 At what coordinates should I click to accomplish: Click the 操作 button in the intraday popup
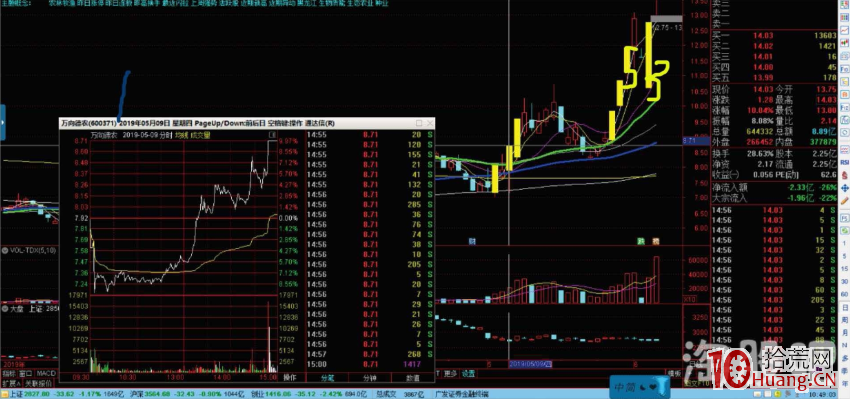pos(290,377)
